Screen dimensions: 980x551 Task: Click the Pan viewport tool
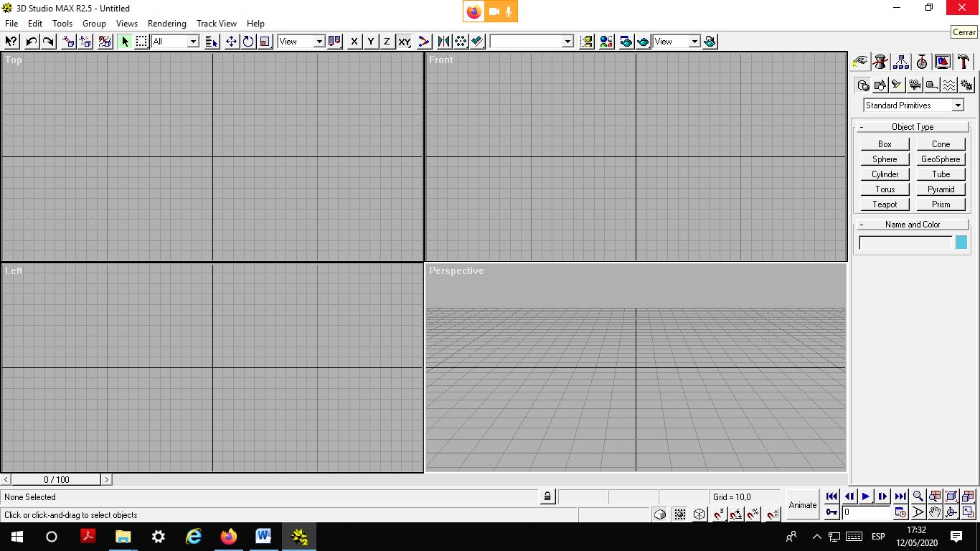[935, 512]
